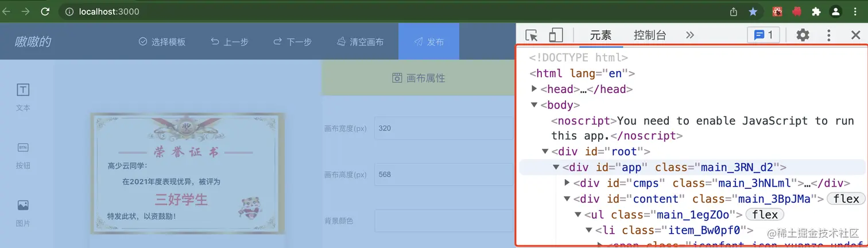Collapse the ul class="main_1egZOo" node

(x=578, y=215)
